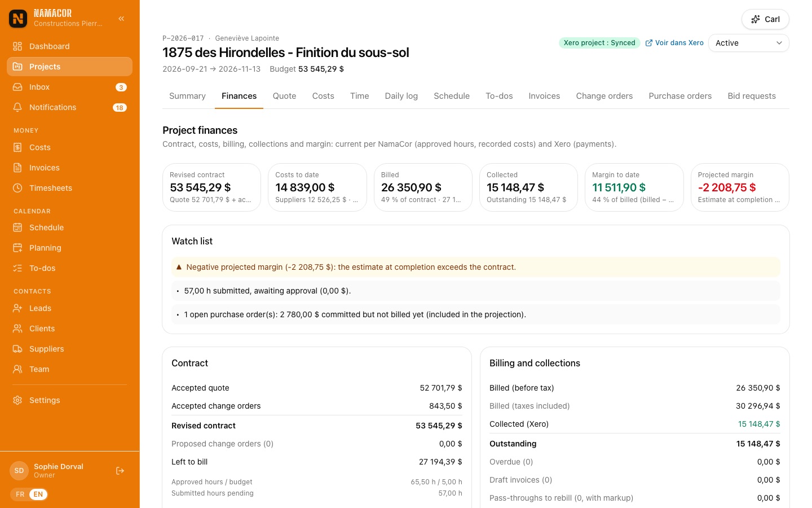Viewport: 812px width, 508px height.
Task: Click the Left to bill value 27 194,39 $
Action: point(440,462)
